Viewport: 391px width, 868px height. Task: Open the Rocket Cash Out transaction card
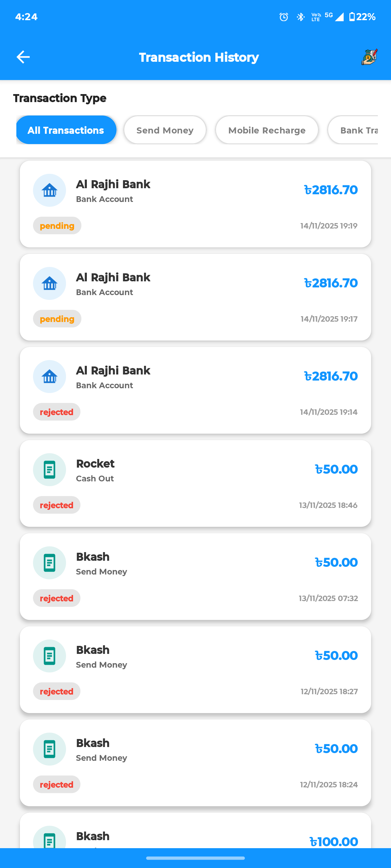click(195, 483)
